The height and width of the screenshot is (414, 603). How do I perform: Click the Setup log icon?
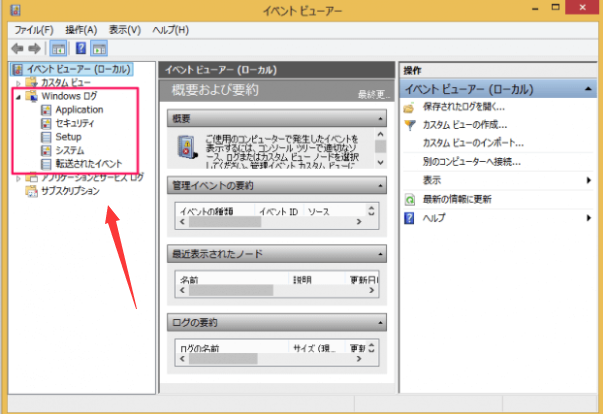point(46,137)
